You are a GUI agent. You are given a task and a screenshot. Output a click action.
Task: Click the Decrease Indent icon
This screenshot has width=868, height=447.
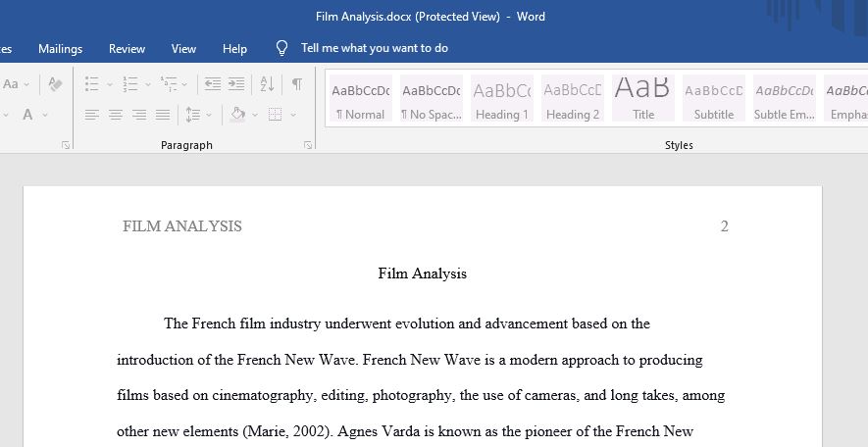[213, 84]
